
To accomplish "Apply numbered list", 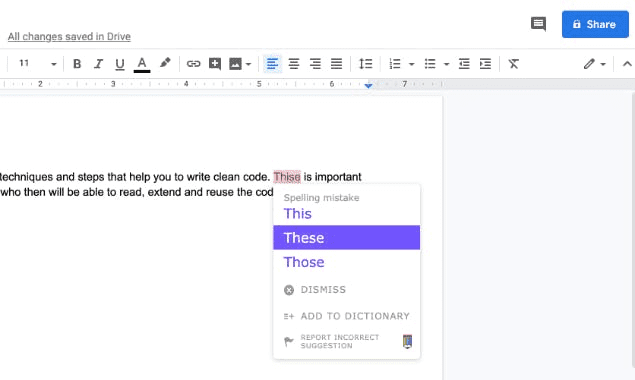I will (395, 64).
